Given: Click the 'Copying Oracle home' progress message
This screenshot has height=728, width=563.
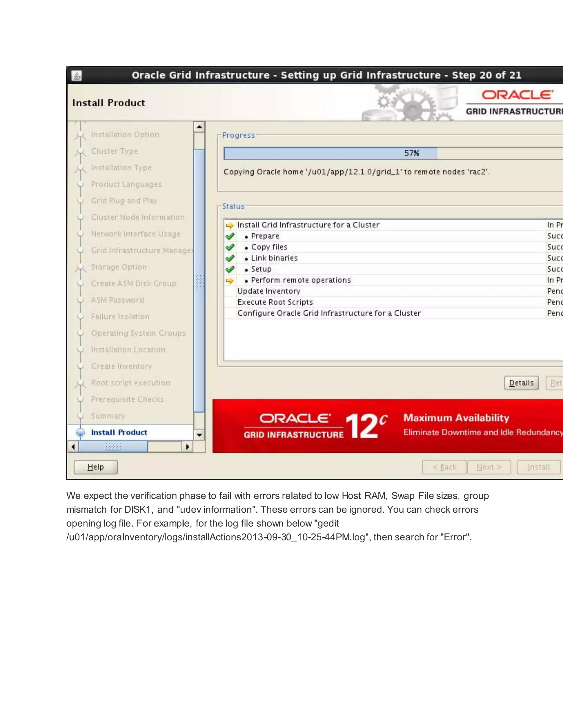Looking at the screenshot, I should (357, 172).
